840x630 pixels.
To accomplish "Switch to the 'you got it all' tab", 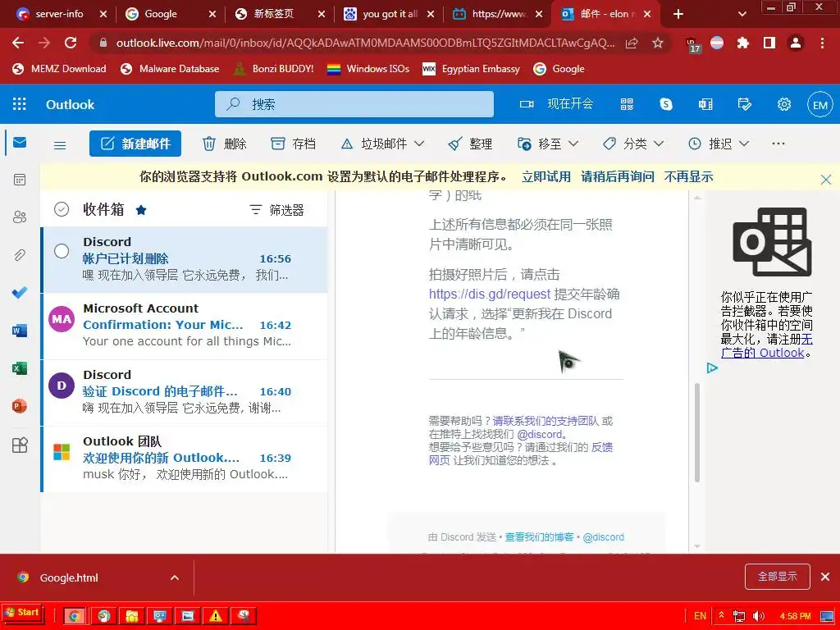I will pyautogui.click(x=390, y=14).
